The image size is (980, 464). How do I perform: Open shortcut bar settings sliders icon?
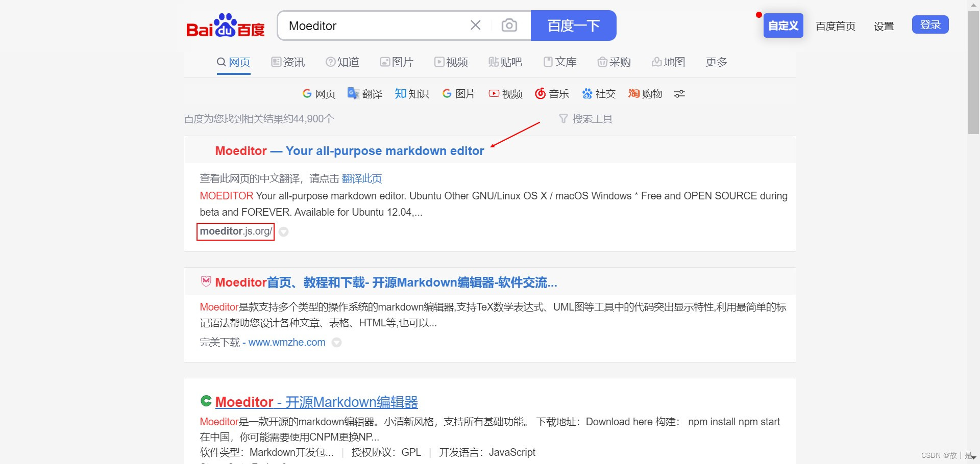click(679, 94)
